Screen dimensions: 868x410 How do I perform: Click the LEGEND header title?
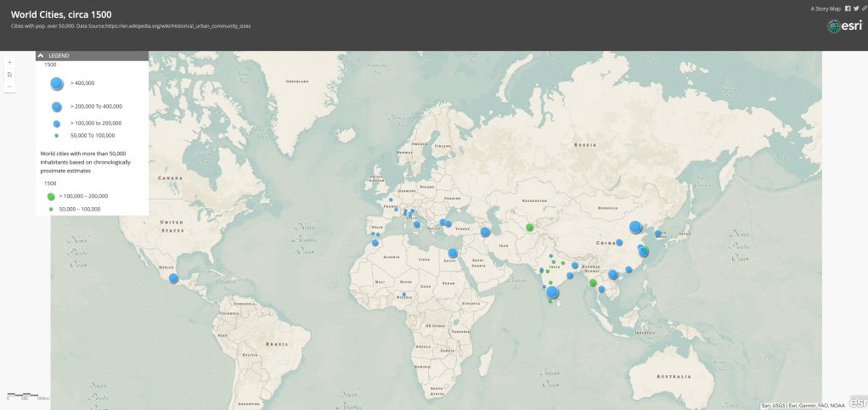tap(59, 55)
